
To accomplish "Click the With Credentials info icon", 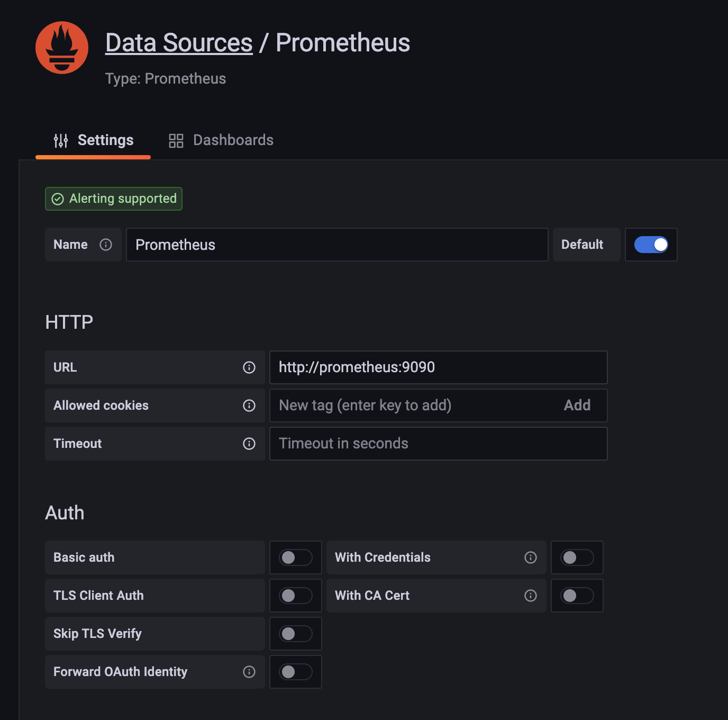I will (x=531, y=557).
